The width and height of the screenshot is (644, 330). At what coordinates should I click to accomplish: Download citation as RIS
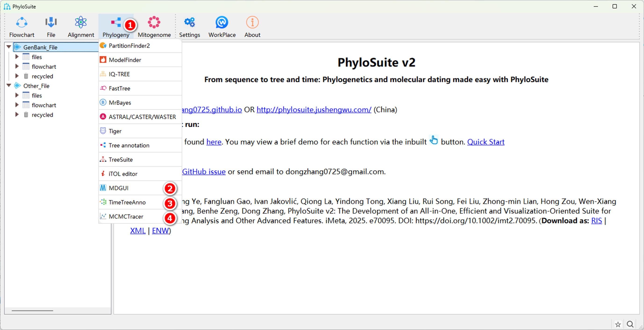[597, 221]
